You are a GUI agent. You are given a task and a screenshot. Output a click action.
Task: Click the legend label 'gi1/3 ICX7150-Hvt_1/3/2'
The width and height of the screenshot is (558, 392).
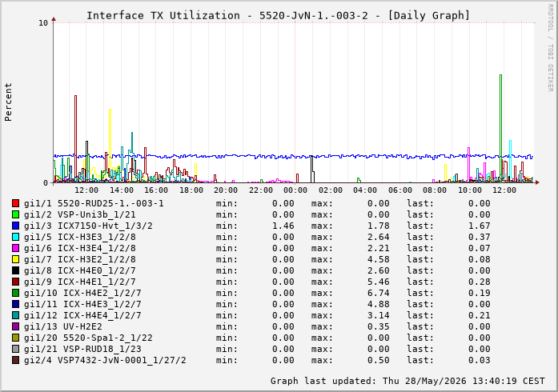(x=88, y=226)
